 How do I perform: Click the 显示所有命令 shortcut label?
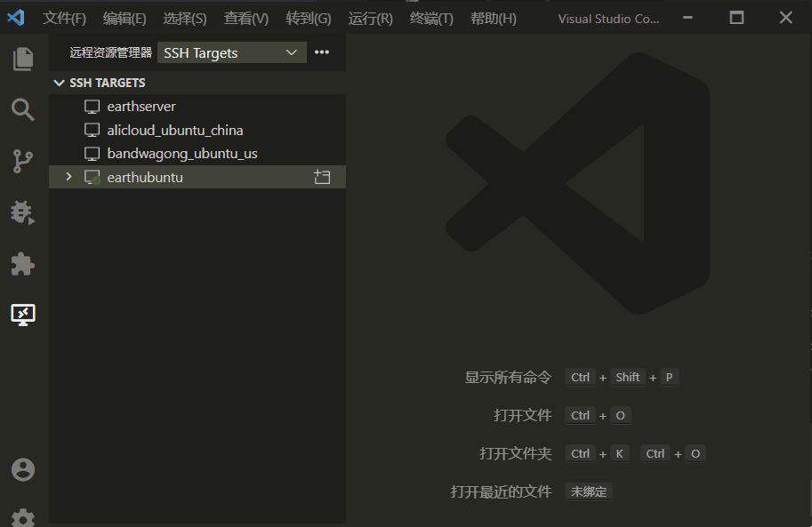(x=508, y=378)
